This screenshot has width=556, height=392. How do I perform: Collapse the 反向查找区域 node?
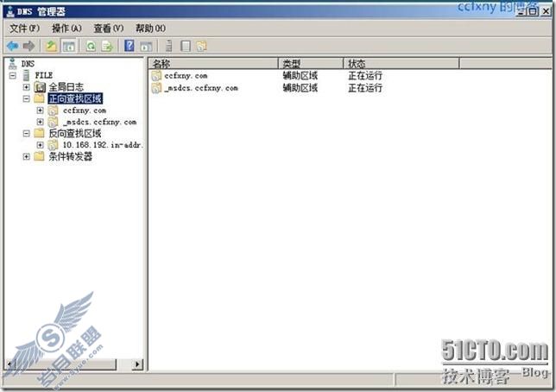point(26,133)
